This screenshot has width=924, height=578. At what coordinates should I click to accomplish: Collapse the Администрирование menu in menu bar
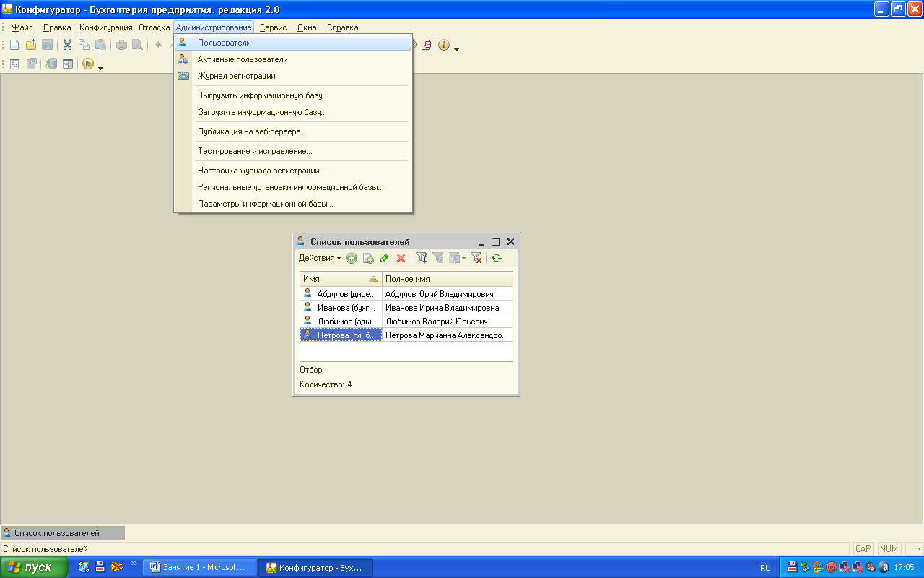tap(214, 27)
